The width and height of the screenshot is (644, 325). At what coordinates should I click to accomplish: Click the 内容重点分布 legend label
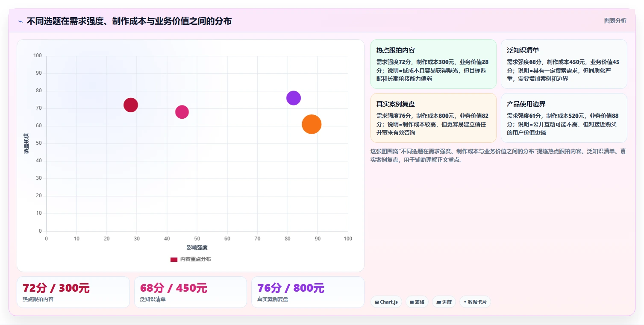tap(195, 259)
